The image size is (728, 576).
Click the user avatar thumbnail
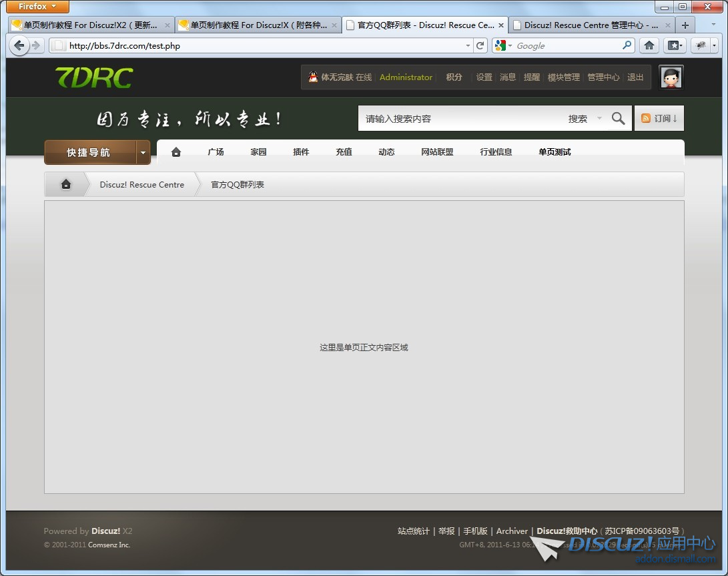(671, 77)
